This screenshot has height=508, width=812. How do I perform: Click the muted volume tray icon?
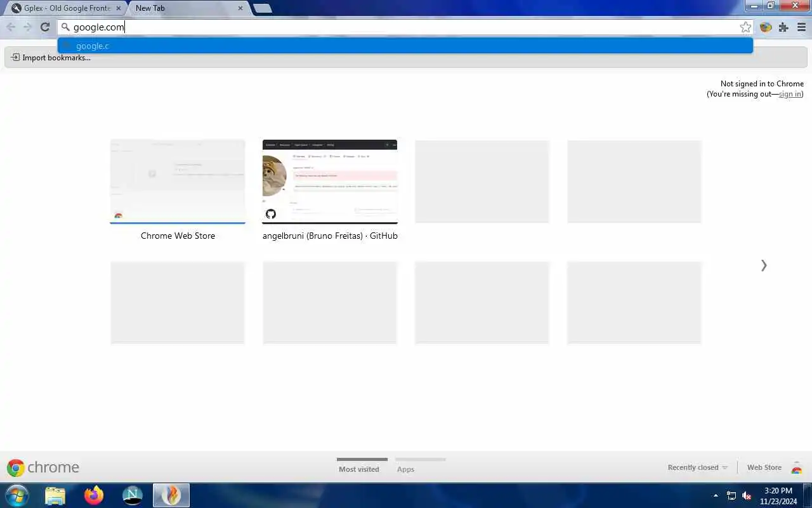pyautogui.click(x=747, y=496)
